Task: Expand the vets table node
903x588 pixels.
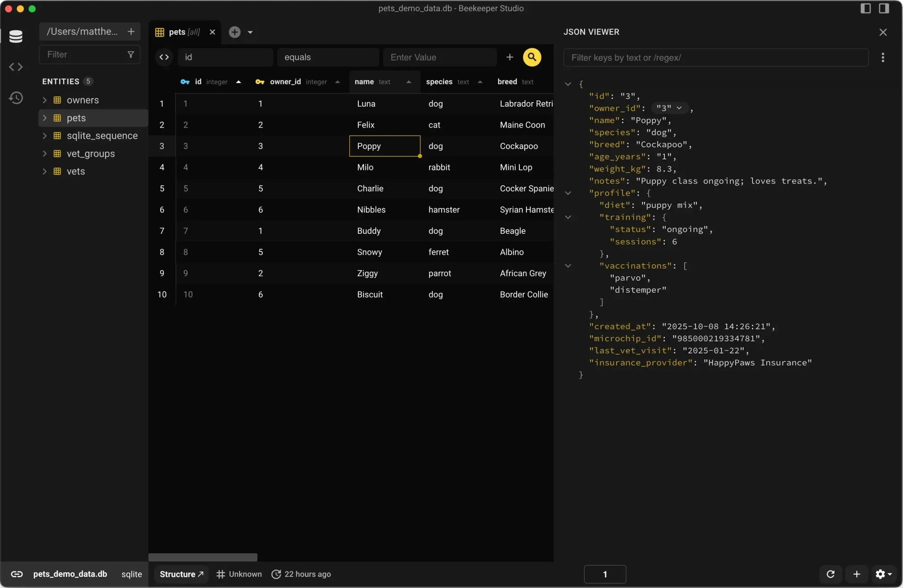Action: [45, 171]
